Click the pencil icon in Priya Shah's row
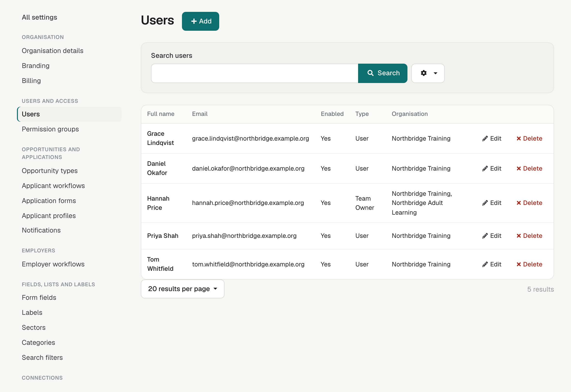The height and width of the screenshot is (392, 571). pos(485,236)
